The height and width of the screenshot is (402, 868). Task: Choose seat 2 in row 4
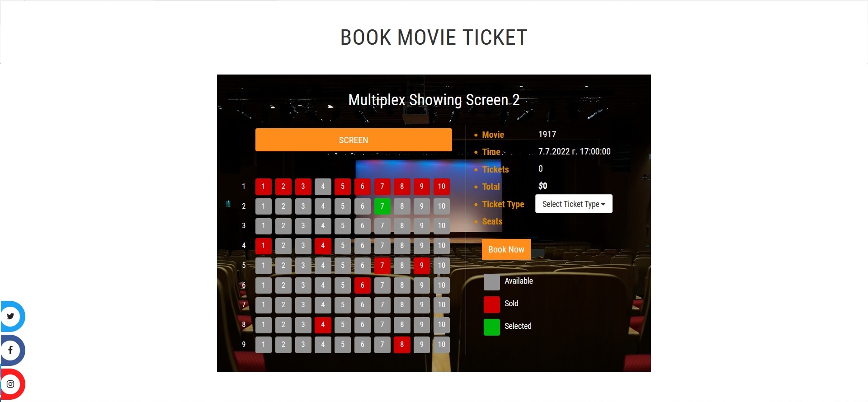283,245
